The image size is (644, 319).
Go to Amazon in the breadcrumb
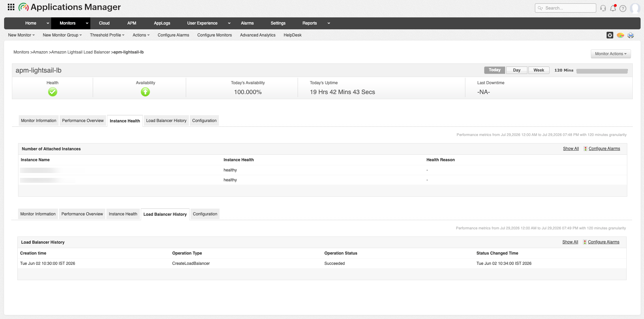click(x=40, y=52)
